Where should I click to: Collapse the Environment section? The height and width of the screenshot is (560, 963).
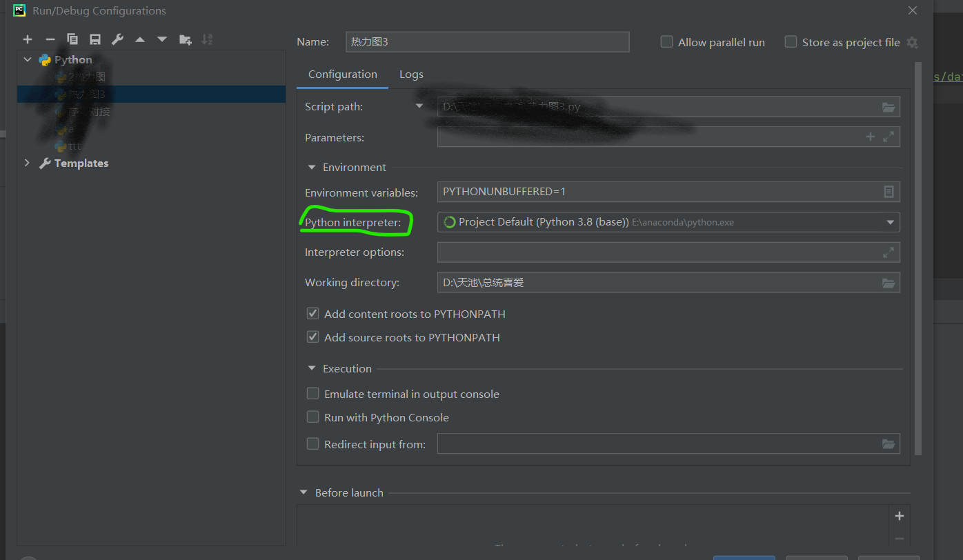[x=311, y=167]
